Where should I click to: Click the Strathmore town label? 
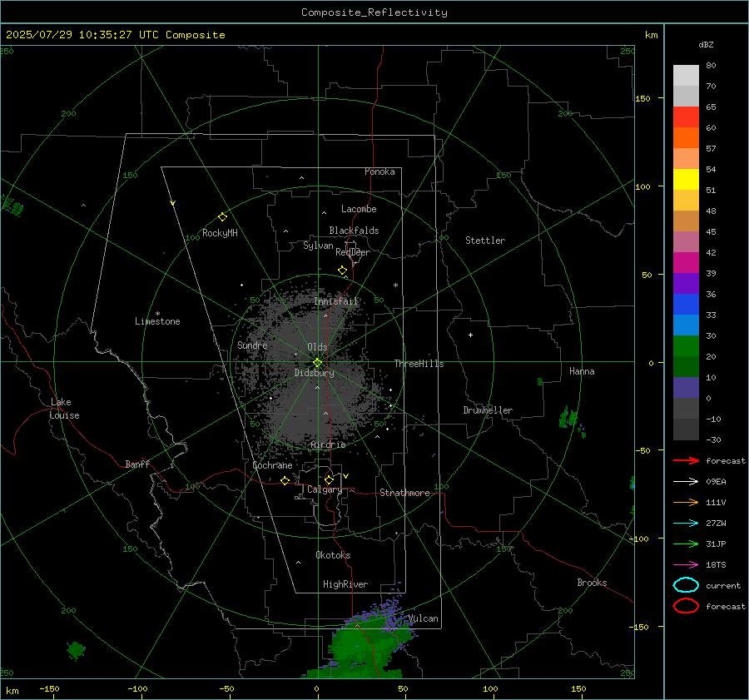pyautogui.click(x=405, y=493)
